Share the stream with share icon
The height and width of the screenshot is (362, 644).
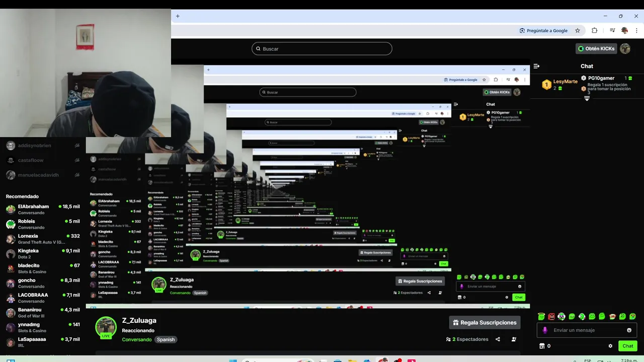pyautogui.click(x=498, y=339)
